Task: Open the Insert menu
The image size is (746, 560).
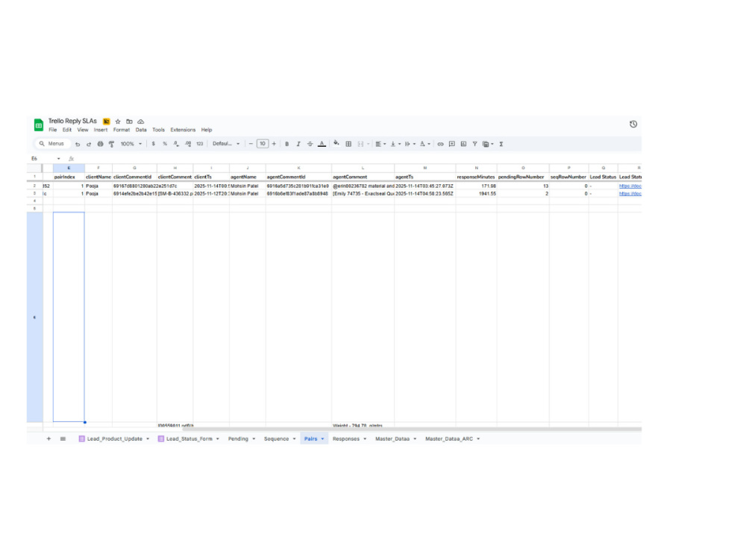Action: (101, 130)
